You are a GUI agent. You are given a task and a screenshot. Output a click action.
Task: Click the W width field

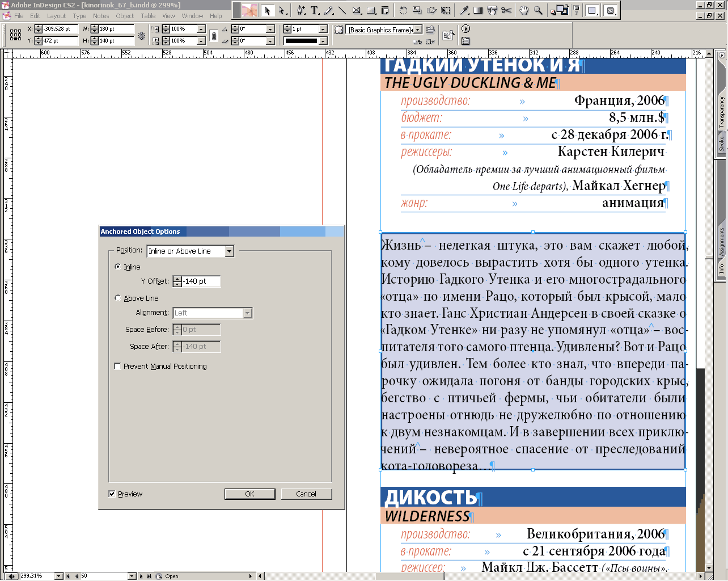[x=116, y=29]
